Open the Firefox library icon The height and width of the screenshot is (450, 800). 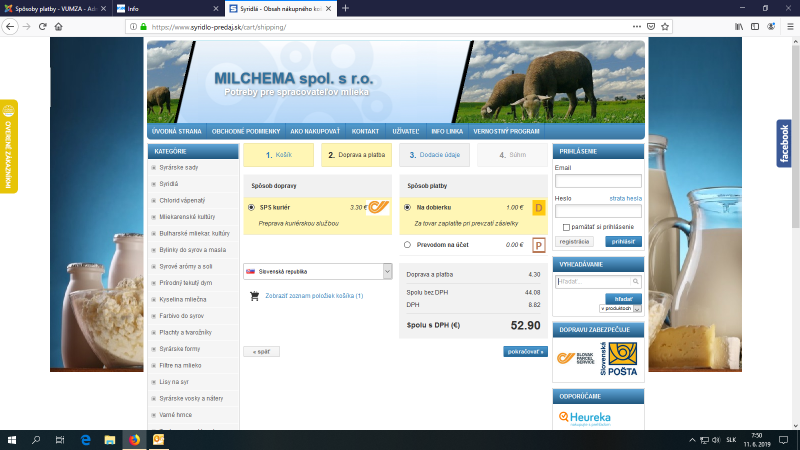point(739,27)
